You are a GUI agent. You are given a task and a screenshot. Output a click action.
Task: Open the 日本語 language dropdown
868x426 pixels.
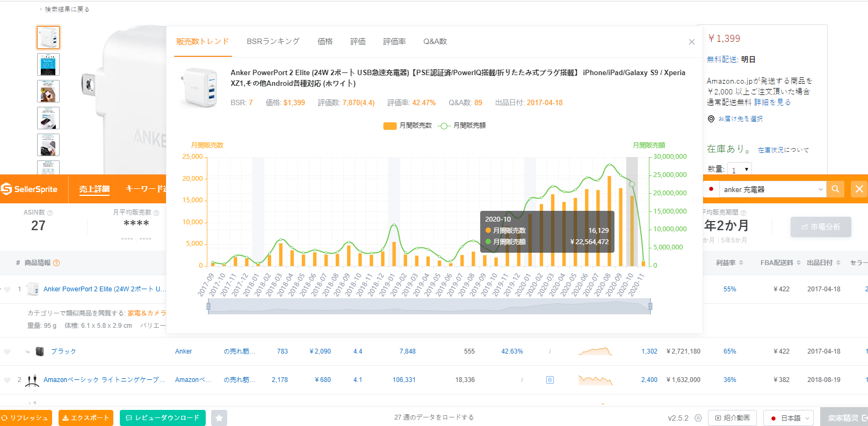coord(789,418)
